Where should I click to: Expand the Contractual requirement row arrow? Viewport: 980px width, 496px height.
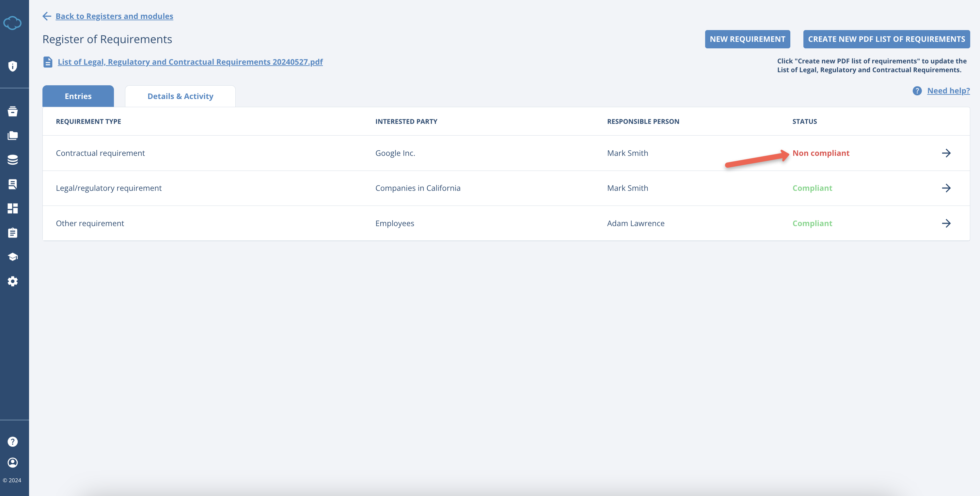click(946, 153)
